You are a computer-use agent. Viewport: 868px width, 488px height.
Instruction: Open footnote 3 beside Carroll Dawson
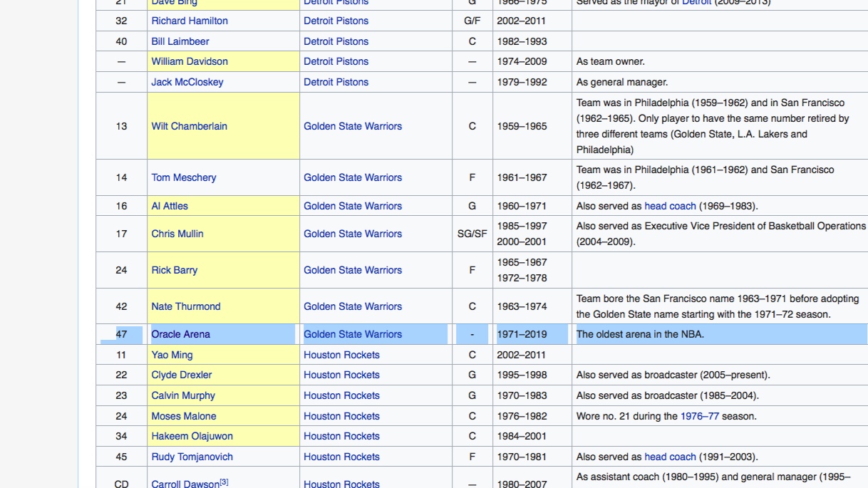[224, 482]
